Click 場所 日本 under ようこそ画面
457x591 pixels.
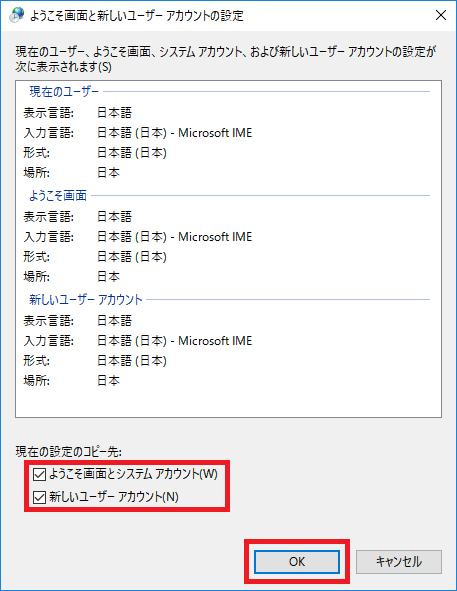click(109, 277)
